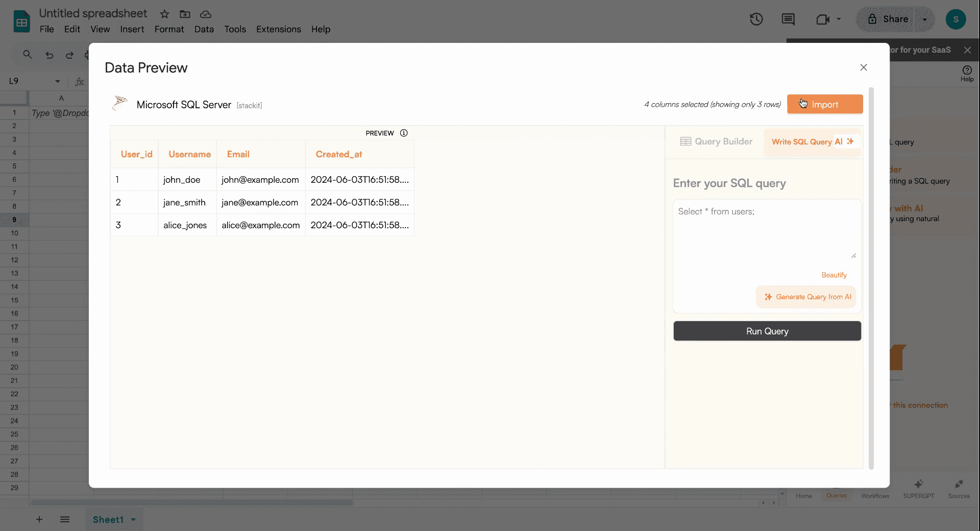Open the sidebar SUPERGPT tab
980x531 pixels.
(918, 489)
